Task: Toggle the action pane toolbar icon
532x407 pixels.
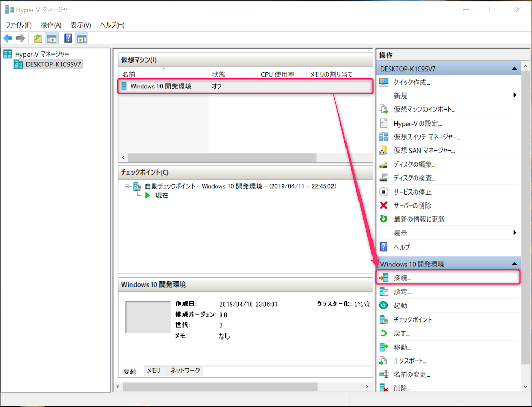Action: click(x=82, y=38)
